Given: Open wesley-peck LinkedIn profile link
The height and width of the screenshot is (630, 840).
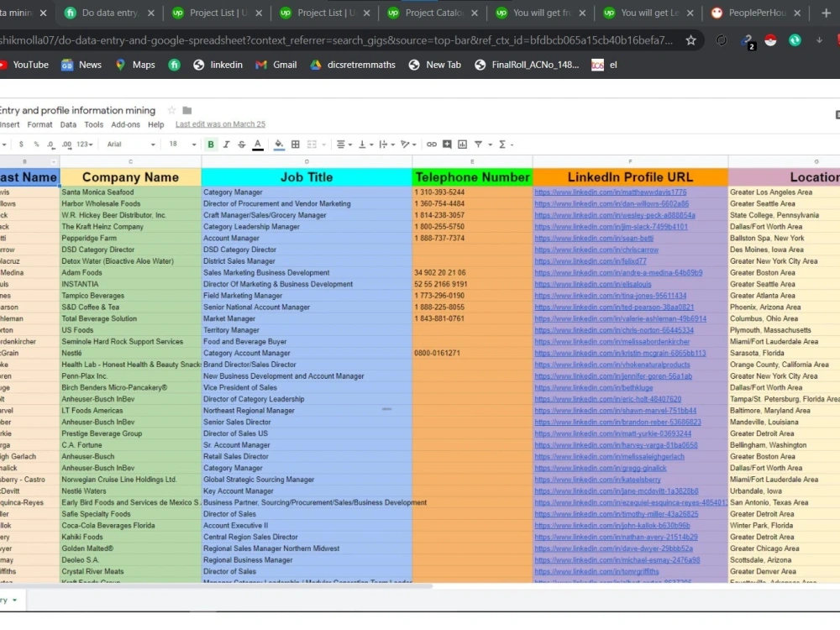Looking at the screenshot, I should point(615,215).
